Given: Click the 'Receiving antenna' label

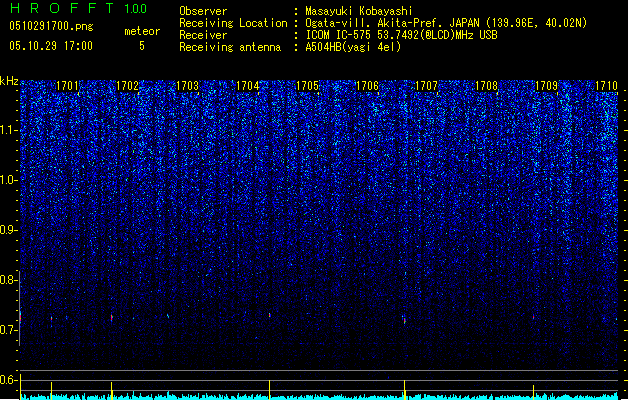Looking at the screenshot, I should [x=230, y=47].
